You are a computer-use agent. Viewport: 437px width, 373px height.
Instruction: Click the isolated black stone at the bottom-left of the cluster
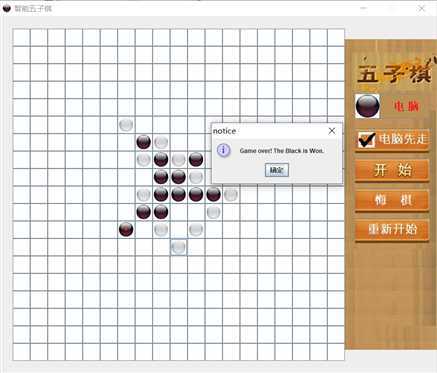[126, 229]
